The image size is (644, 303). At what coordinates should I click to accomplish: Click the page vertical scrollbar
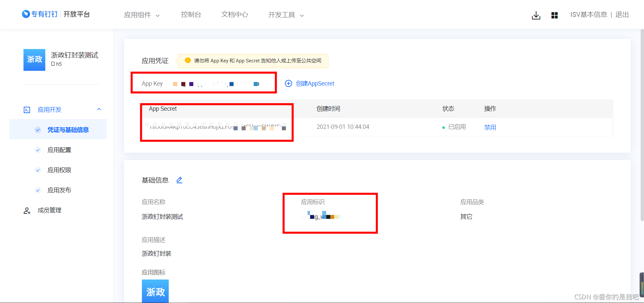point(642,125)
